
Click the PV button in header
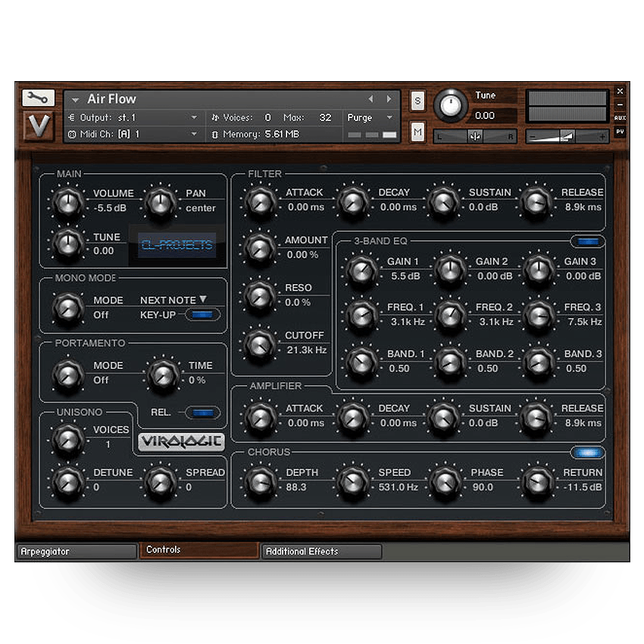620,131
